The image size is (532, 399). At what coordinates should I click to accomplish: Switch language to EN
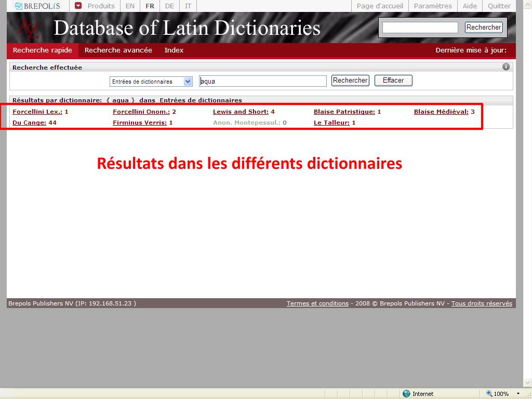coord(130,6)
